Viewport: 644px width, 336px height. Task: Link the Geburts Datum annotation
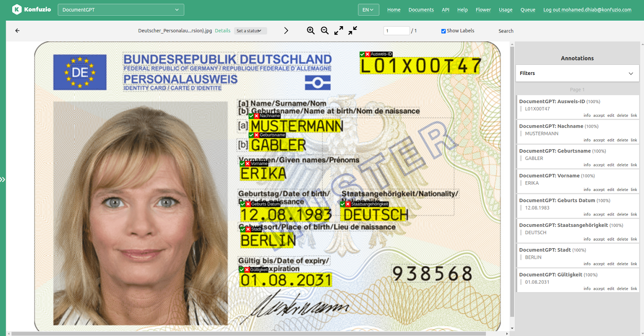click(x=634, y=214)
